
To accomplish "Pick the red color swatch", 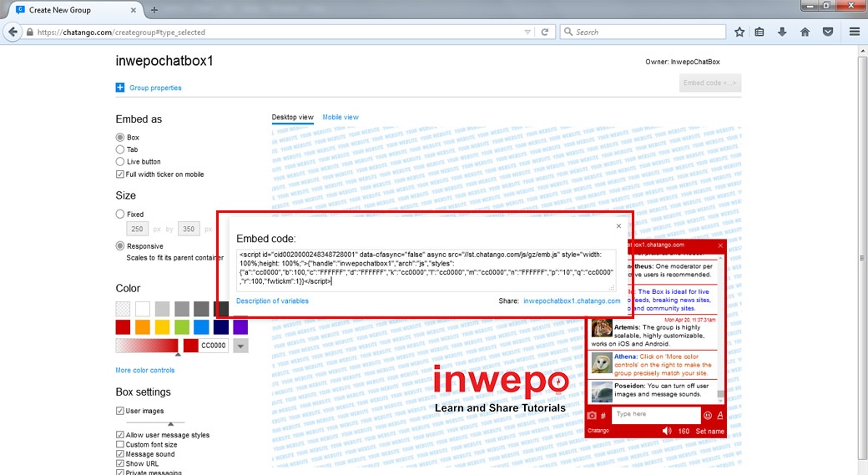I will [x=123, y=327].
